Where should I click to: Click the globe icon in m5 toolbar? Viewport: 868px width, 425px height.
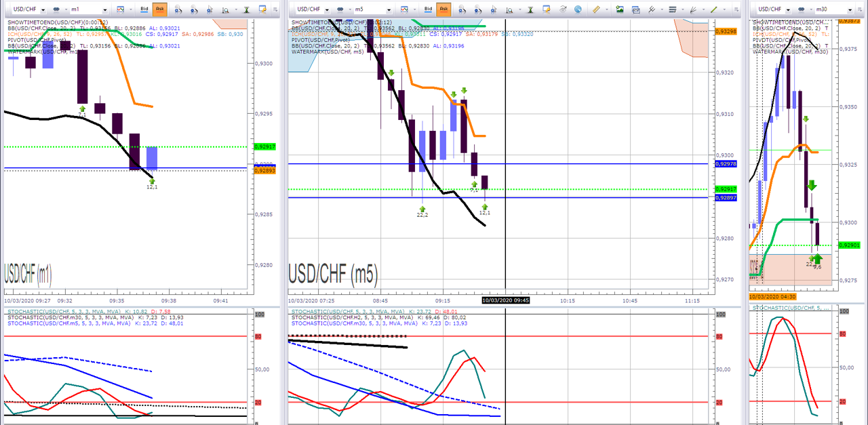click(578, 9)
